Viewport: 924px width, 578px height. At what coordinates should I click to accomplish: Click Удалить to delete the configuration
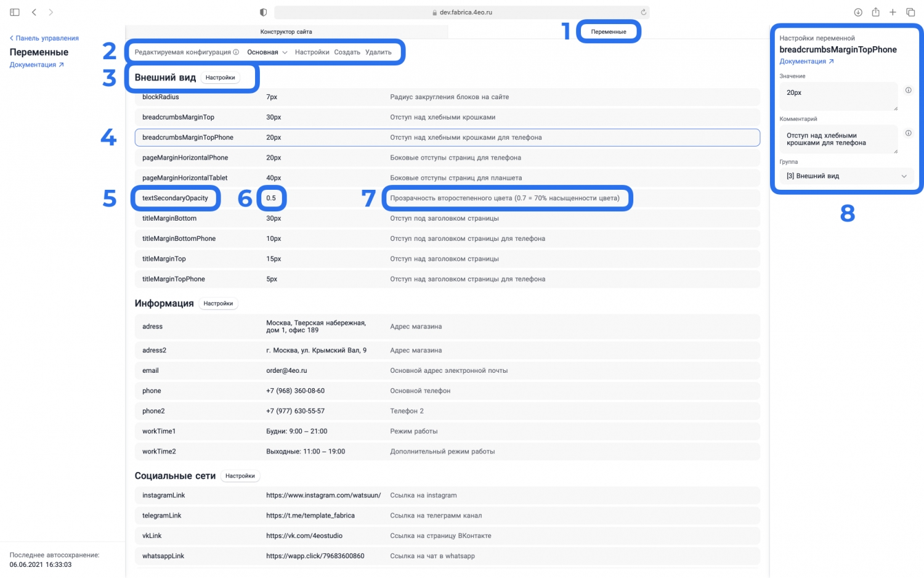point(378,52)
